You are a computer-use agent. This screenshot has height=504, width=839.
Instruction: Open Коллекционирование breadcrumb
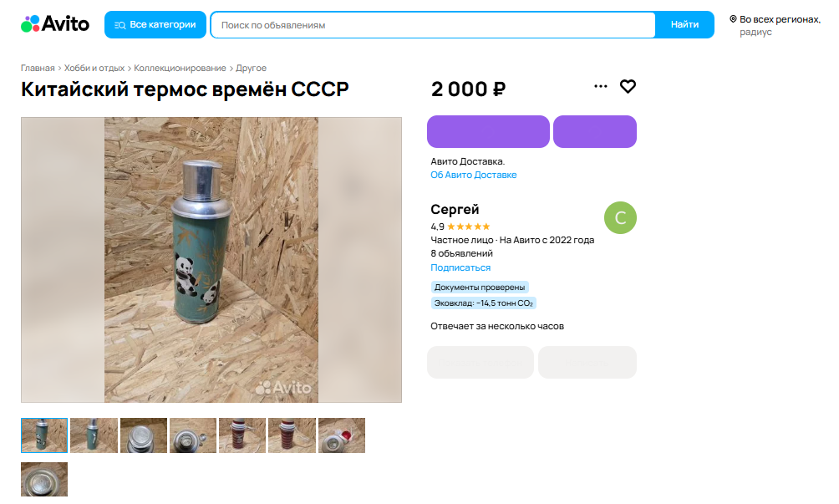[180, 68]
